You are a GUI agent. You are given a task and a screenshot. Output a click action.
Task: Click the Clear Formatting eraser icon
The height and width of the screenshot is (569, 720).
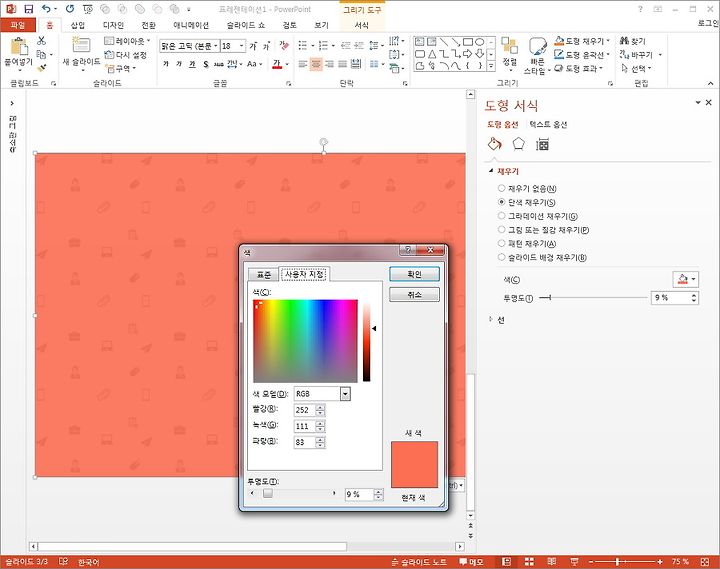(284, 45)
